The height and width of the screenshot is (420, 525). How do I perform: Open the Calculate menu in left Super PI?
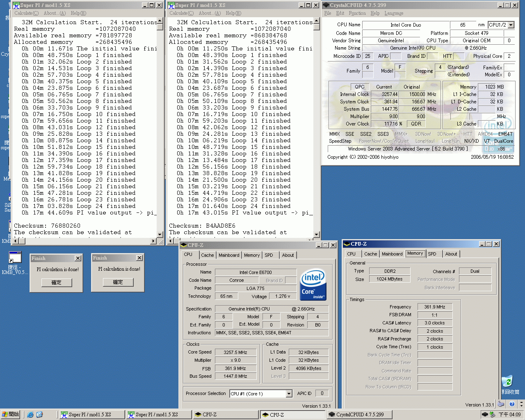click(x=26, y=13)
